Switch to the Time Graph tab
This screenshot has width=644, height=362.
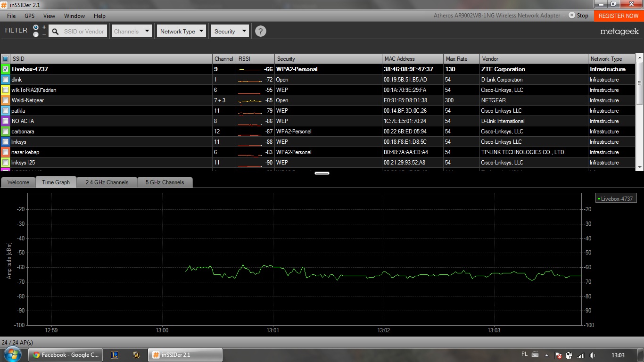point(56,182)
